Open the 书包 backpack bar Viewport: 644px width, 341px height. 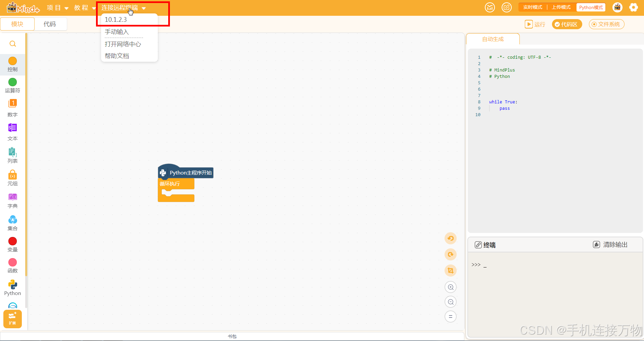point(232,336)
